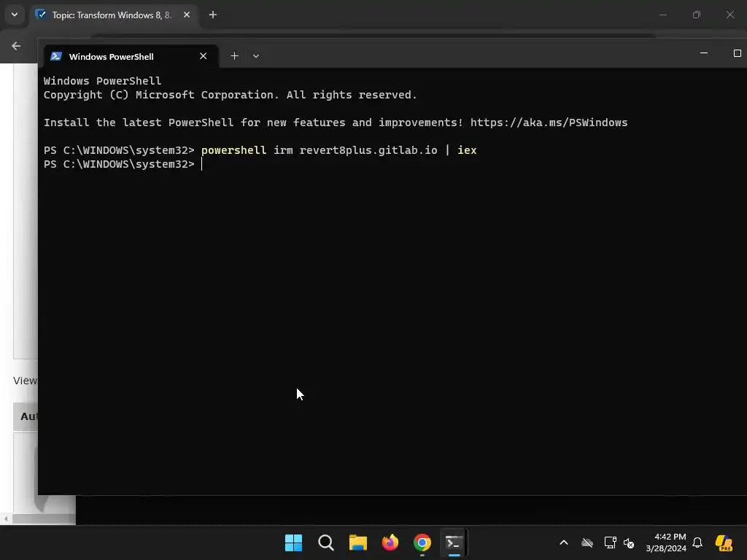Open the notifications bell icon

pyautogui.click(x=697, y=542)
